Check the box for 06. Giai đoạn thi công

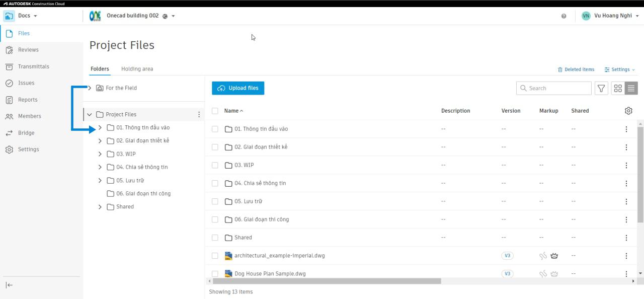coord(215,219)
